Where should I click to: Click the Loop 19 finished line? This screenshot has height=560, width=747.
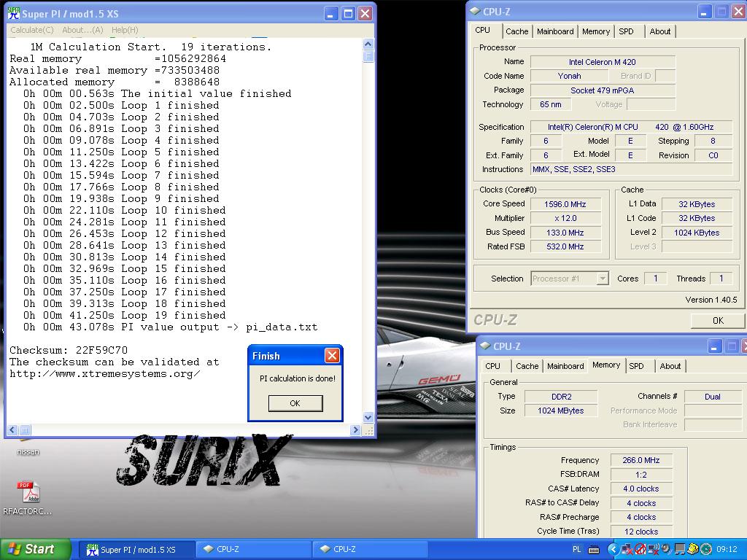click(124, 315)
